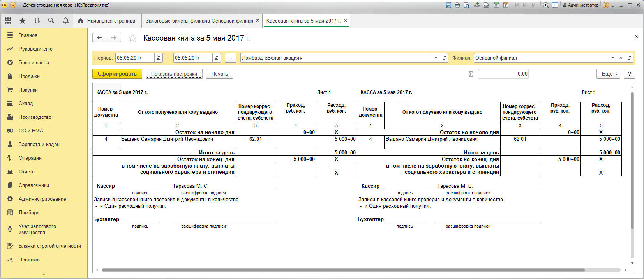Open the organization record icon
644x279 pixels.
pyautogui.click(x=444, y=58)
